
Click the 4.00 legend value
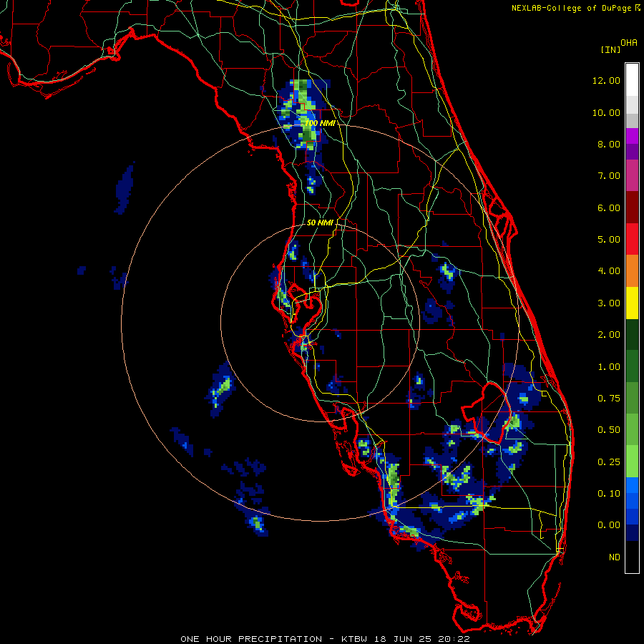click(x=608, y=271)
